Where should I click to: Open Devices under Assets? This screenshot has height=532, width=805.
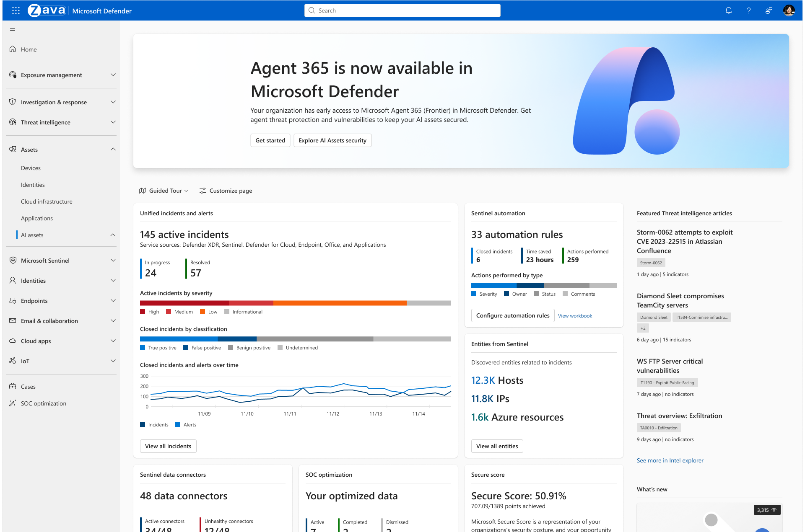coord(31,168)
